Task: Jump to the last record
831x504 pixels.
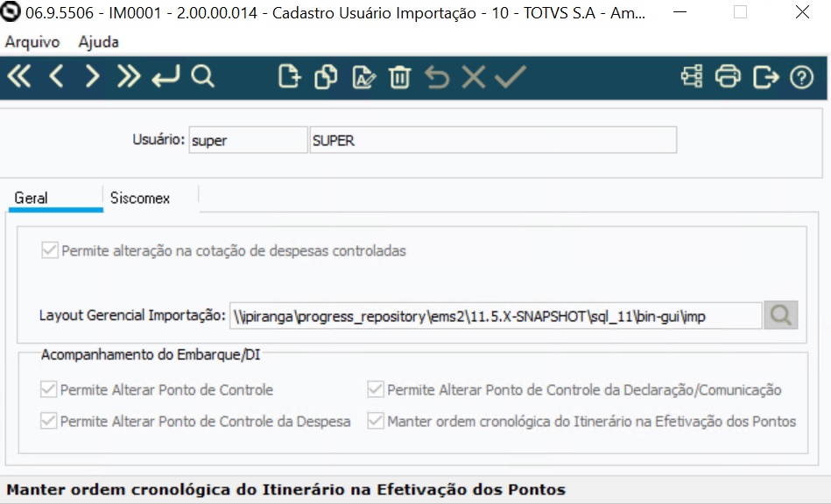Action: click(x=129, y=77)
